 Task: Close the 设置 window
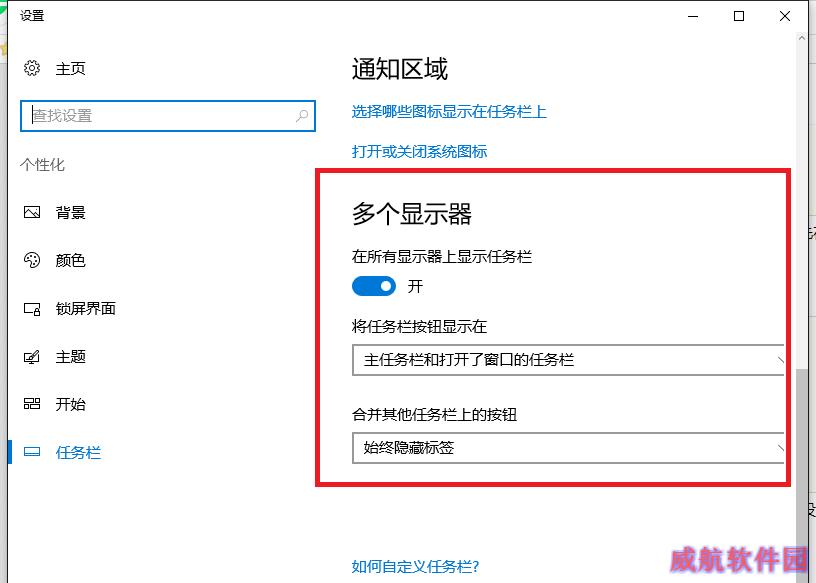click(x=785, y=16)
